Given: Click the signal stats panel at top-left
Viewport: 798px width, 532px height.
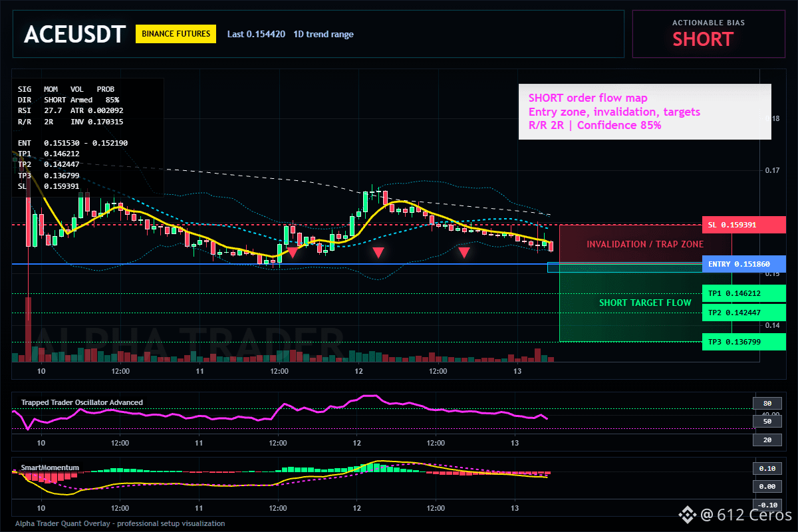Looking at the screenshot, I should (88, 137).
